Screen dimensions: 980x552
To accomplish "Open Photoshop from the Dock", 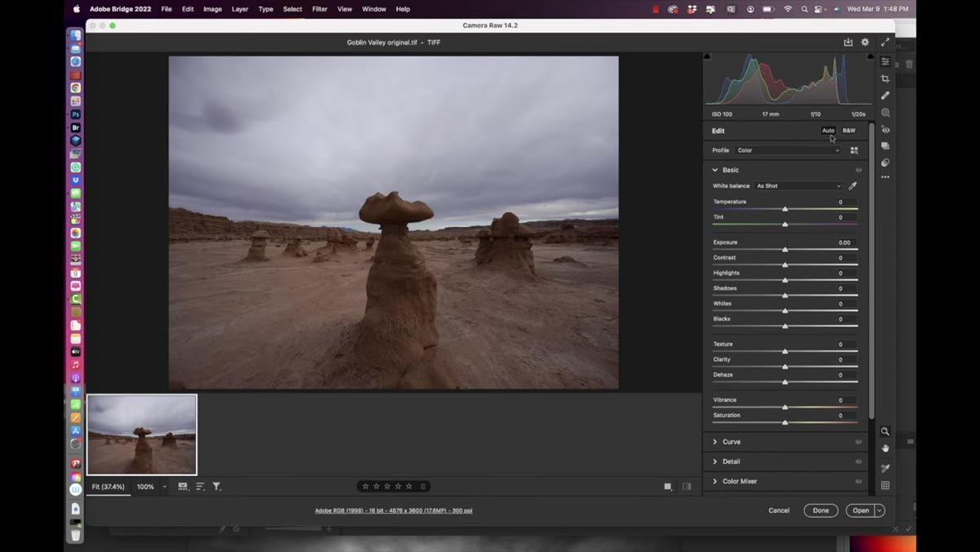I will (x=76, y=114).
